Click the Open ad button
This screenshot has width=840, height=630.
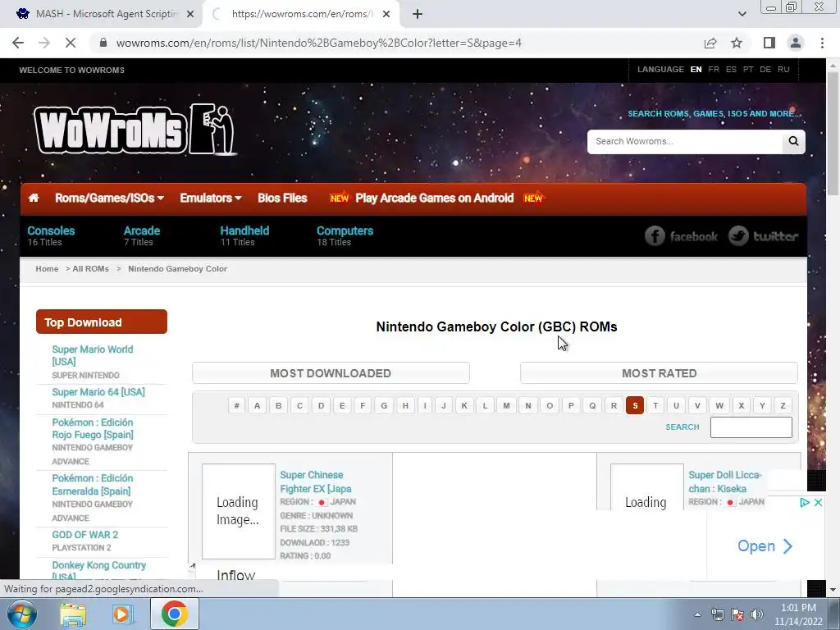(x=765, y=546)
